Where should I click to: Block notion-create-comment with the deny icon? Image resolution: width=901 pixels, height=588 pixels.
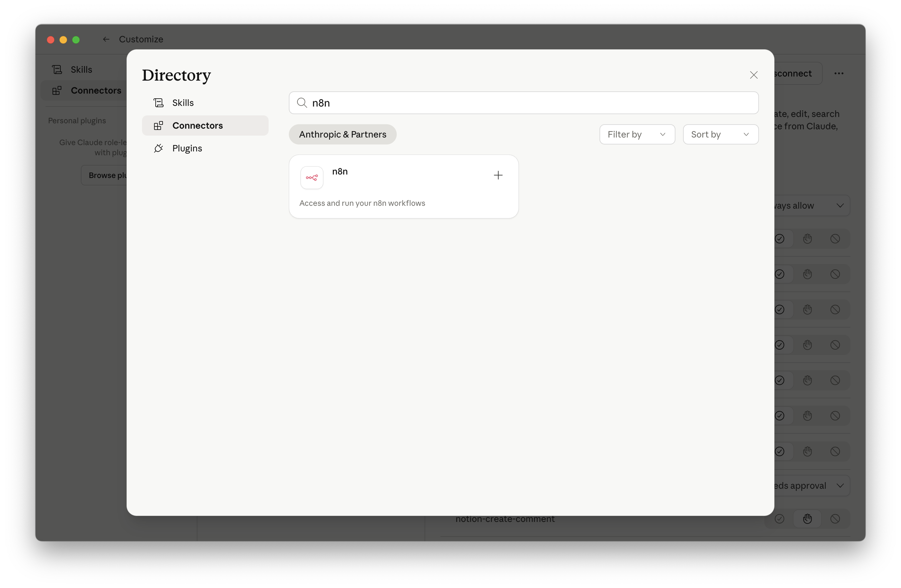836,518
